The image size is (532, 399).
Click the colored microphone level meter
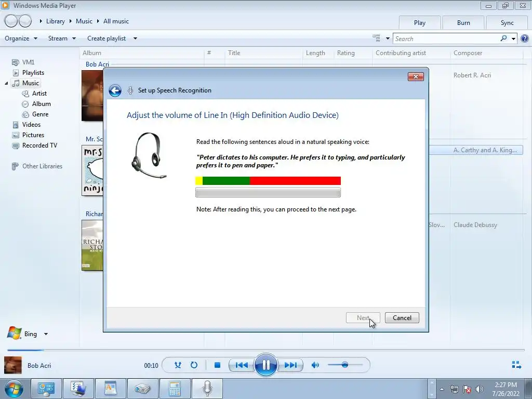[268, 181]
